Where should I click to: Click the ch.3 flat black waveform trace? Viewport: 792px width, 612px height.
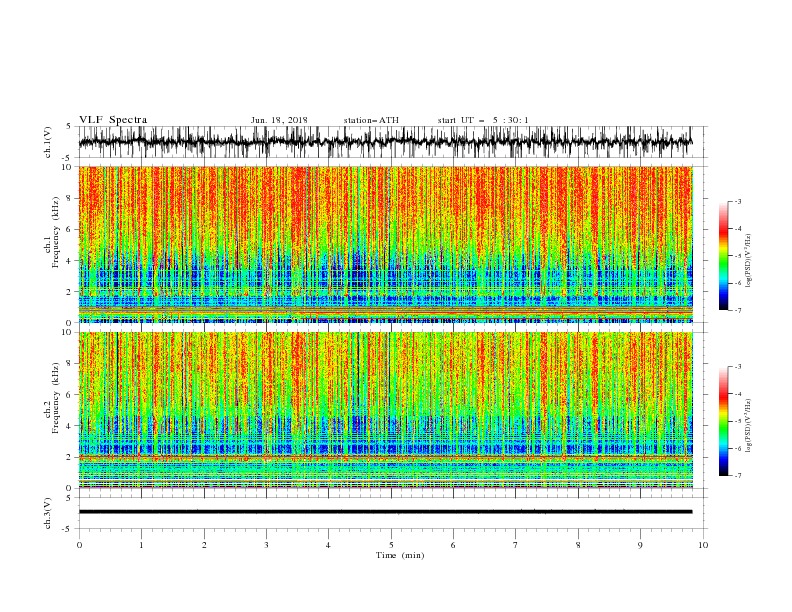pos(385,512)
